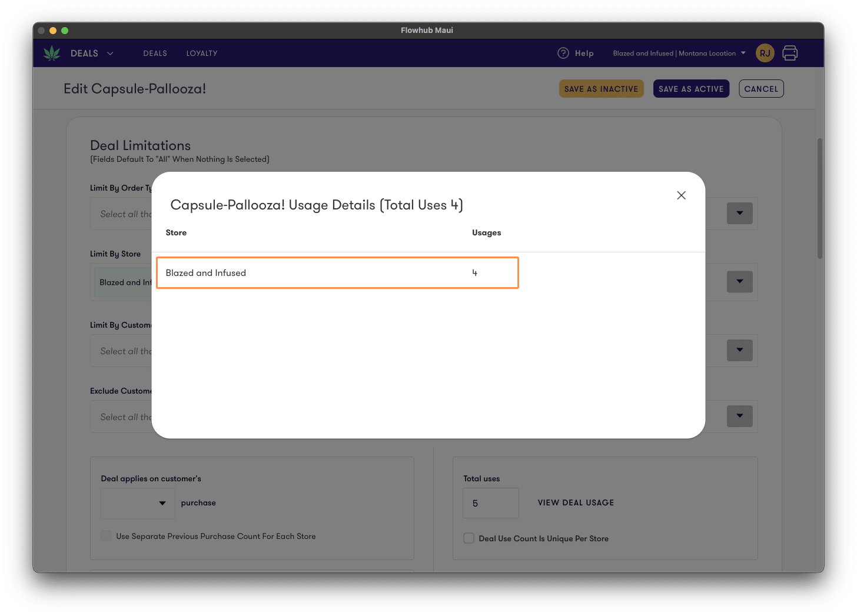Open the printer icon in header
This screenshot has width=857, height=616.
(x=790, y=53)
